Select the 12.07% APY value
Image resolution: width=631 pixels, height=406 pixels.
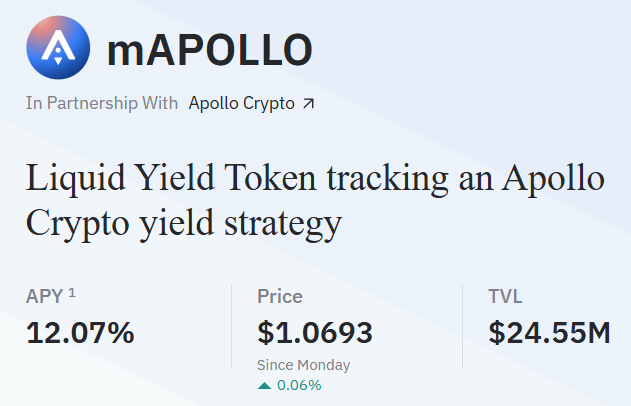80,332
